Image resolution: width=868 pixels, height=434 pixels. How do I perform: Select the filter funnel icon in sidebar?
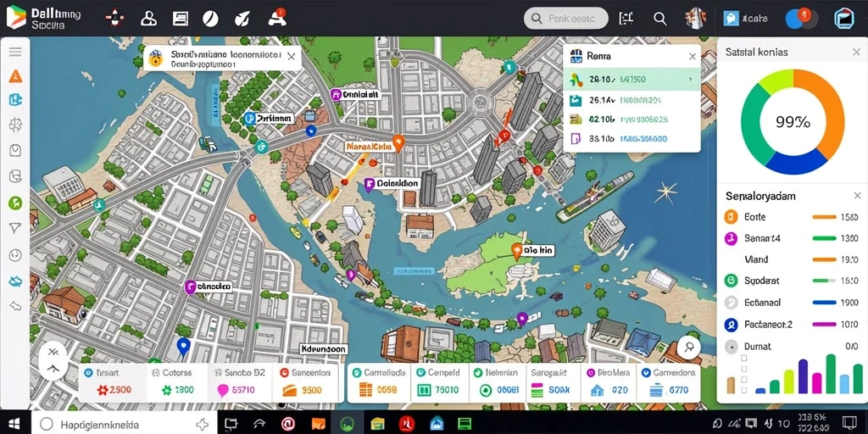pyautogui.click(x=15, y=228)
